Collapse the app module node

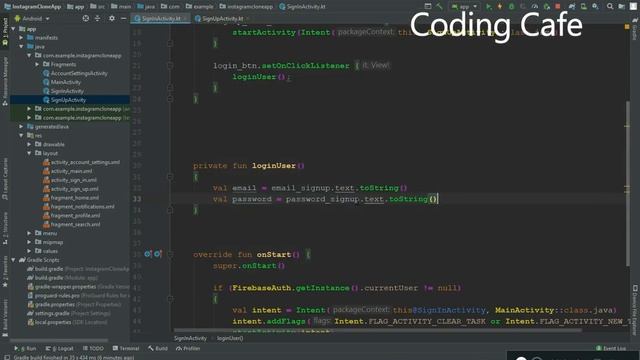[13, 29]
